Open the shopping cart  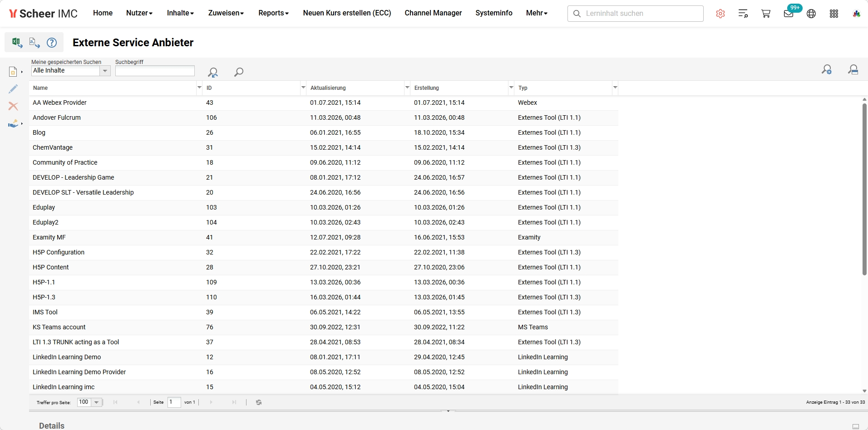click(766, 14)
